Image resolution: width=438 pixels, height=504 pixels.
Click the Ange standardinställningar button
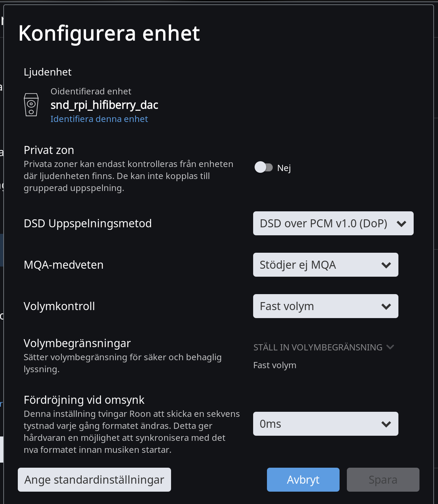pos(94,480)
